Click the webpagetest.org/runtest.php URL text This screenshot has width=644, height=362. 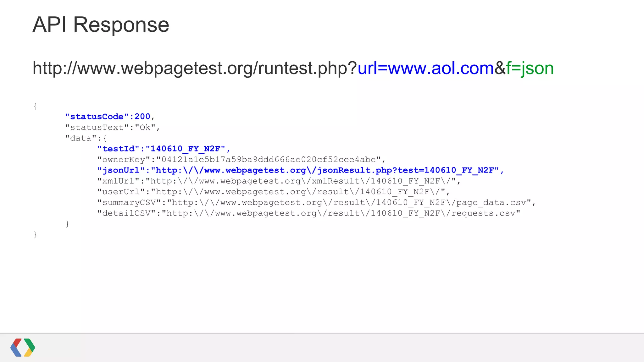tap(293, 68)
